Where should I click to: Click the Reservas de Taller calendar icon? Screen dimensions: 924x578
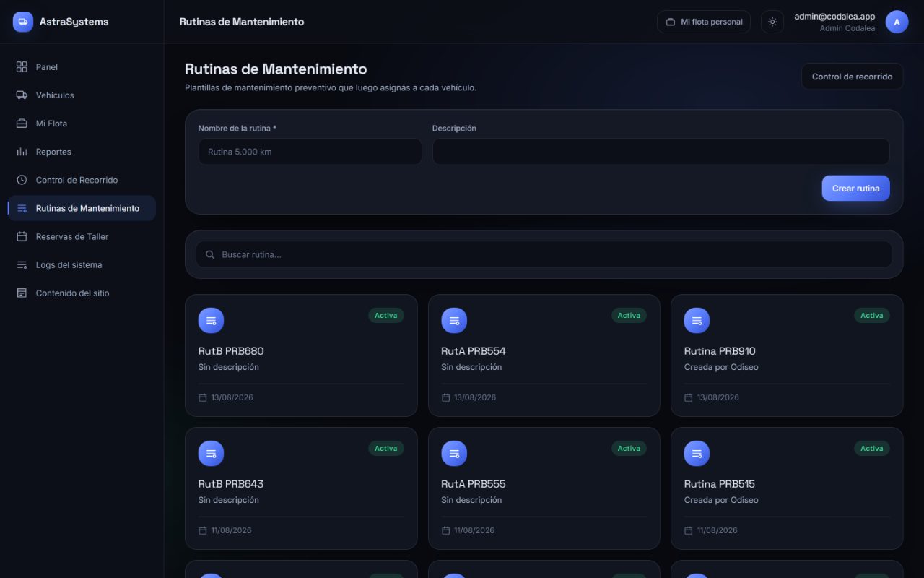click(22, 236)
